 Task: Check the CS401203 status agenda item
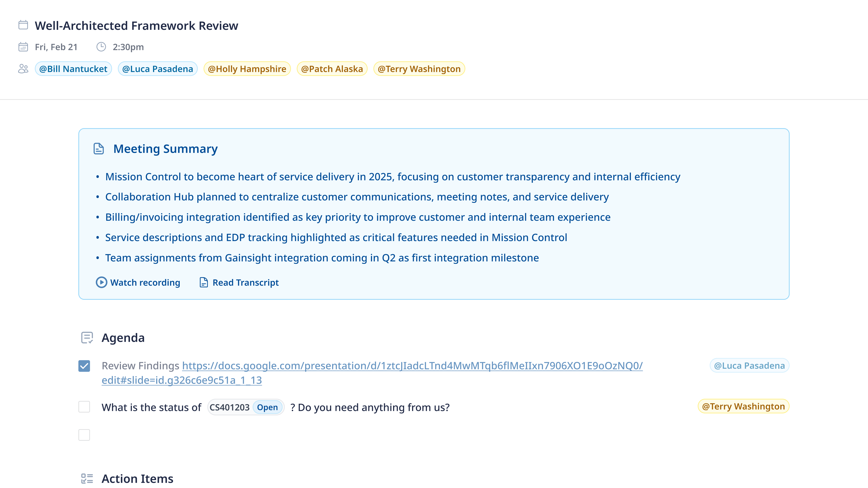[x=84, y=407]
